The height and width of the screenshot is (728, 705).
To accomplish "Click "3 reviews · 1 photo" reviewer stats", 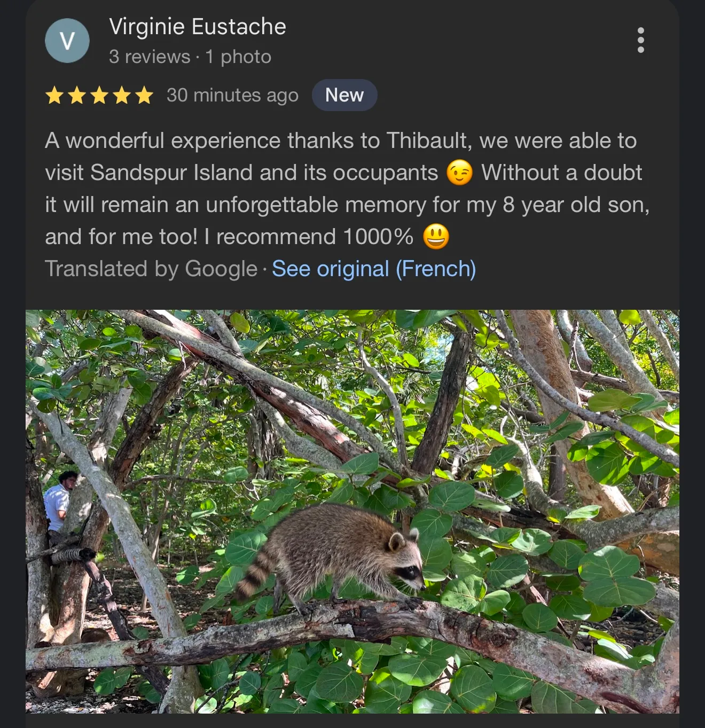I will click(x=190, y=57).
